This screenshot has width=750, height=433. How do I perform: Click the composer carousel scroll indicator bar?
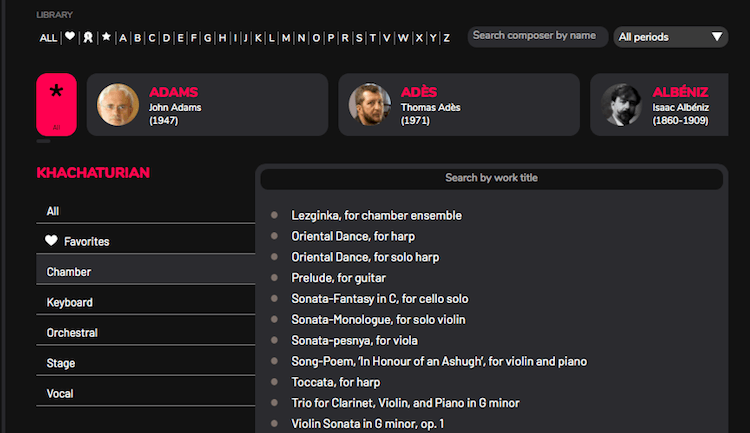[x=43, y=141]
